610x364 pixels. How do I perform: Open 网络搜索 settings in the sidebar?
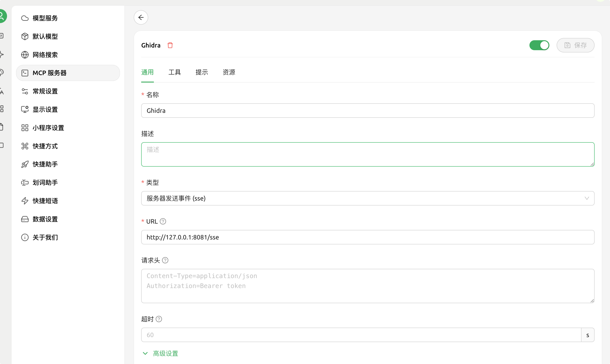(x=45, y=55)
